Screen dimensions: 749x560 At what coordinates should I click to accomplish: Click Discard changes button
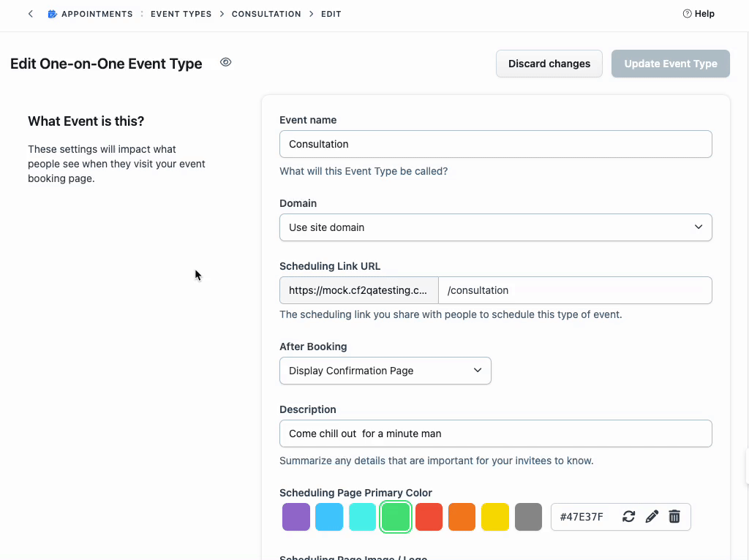tap(549, 64)
